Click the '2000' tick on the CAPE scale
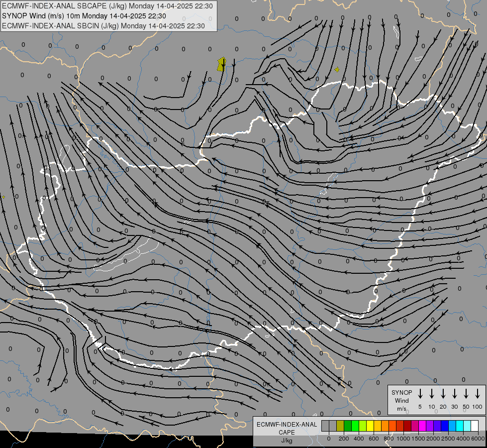Screen dimensions: 487x448 tap(433, 439)
